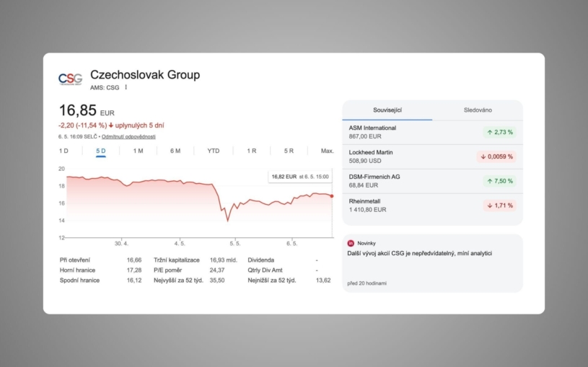Switch to the Sledováno tab

click(478, 110)
